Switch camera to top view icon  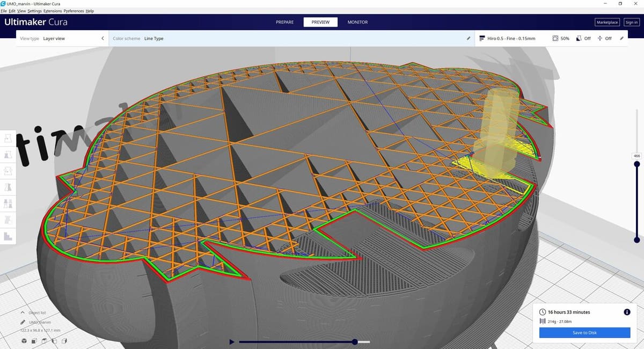[x=44, y=340]
